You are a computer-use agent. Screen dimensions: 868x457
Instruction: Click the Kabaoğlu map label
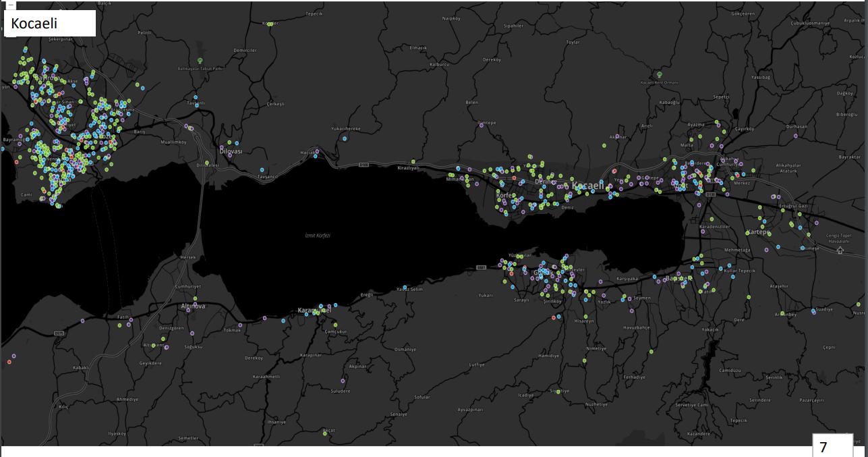(x=668, y=102)
